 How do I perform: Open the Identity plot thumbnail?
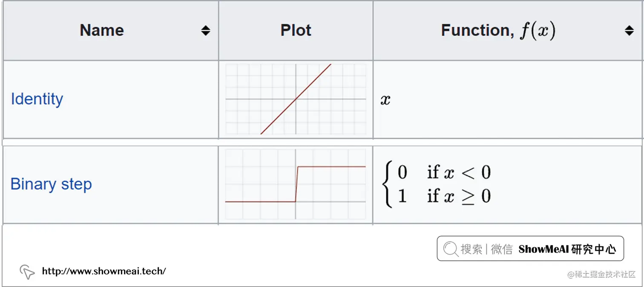coord(296,99)
